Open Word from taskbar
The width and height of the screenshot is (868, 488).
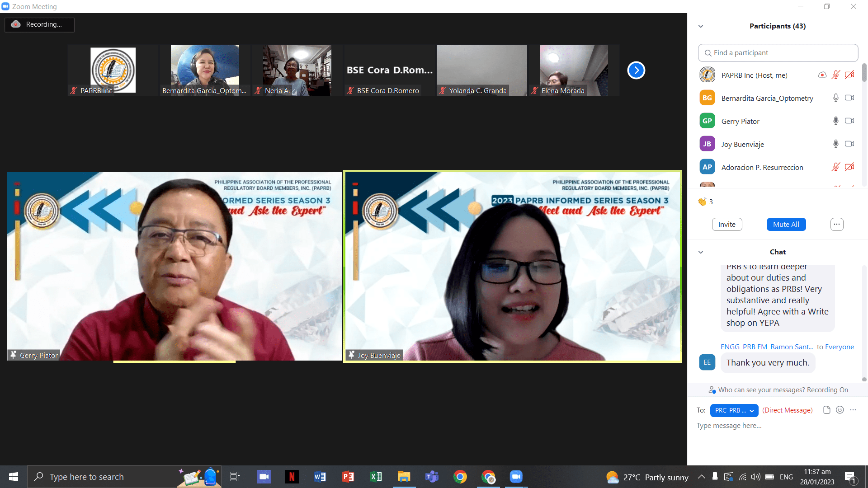(320, 477)
